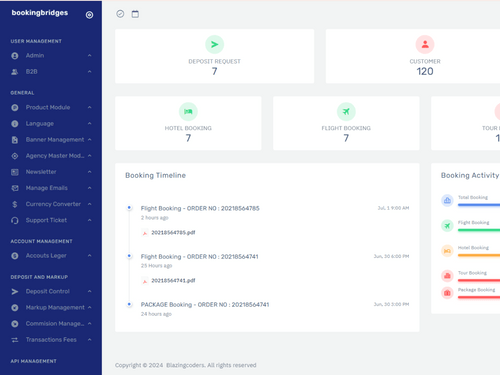The width and height of the screenshot is (500, 375).
Task: Expand the B2B menu chevron
Action: coord(90,71)
